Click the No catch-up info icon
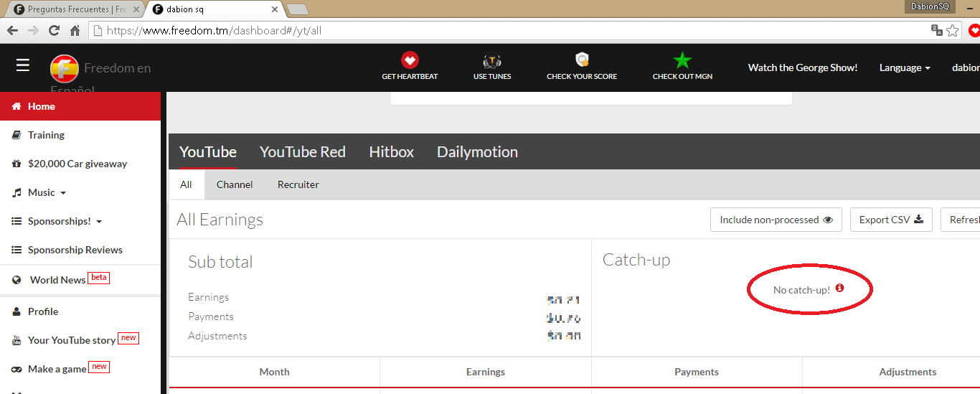The image size is (980, 394). [x=839, y=289]
